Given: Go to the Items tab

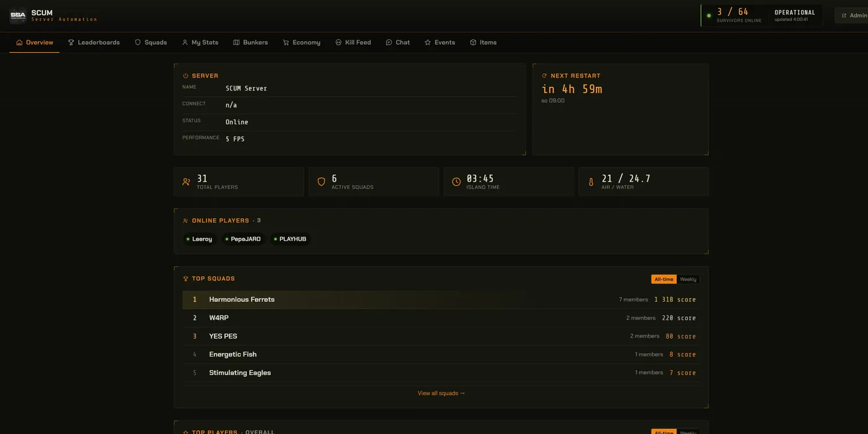Looking at the screenshot, I should click(x=483, y=43).
